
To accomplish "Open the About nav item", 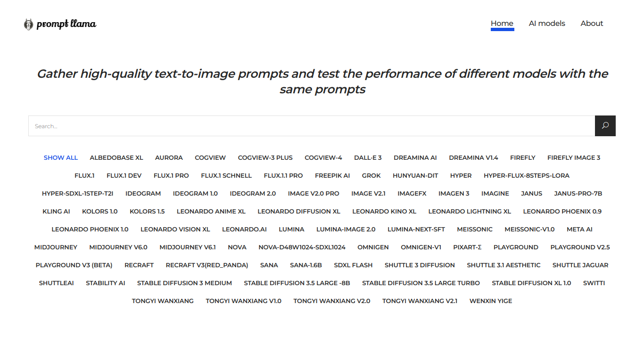I will click(x=592, y=24).
